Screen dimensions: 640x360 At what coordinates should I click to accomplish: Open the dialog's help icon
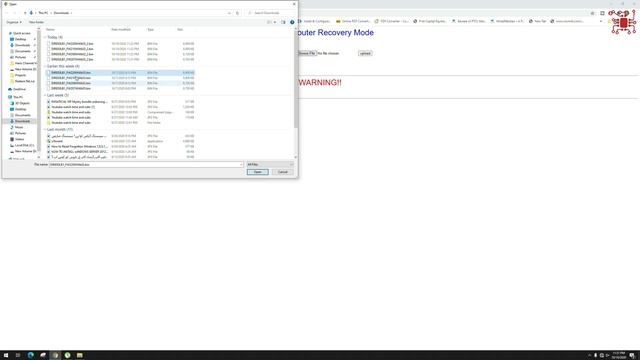click(292, 22)
